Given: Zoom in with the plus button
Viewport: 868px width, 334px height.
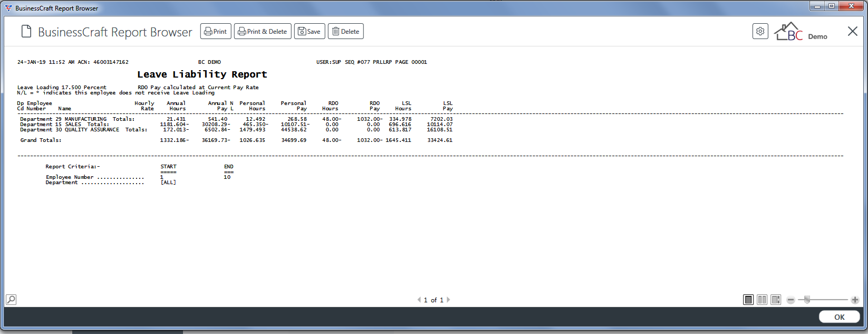Looking at the screenshot, I should coord(855,300).
